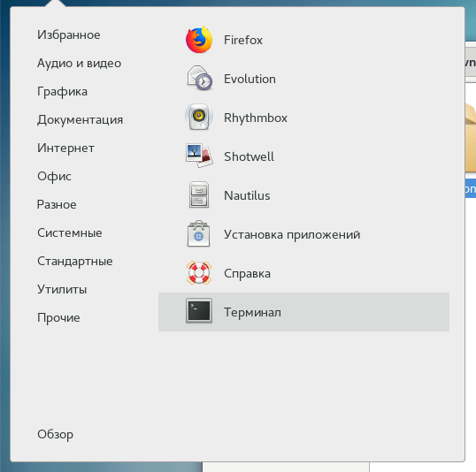Choose the Стандартные category
Screen dimensions: 476x472
pyautogui.click(x=74, y=261)
